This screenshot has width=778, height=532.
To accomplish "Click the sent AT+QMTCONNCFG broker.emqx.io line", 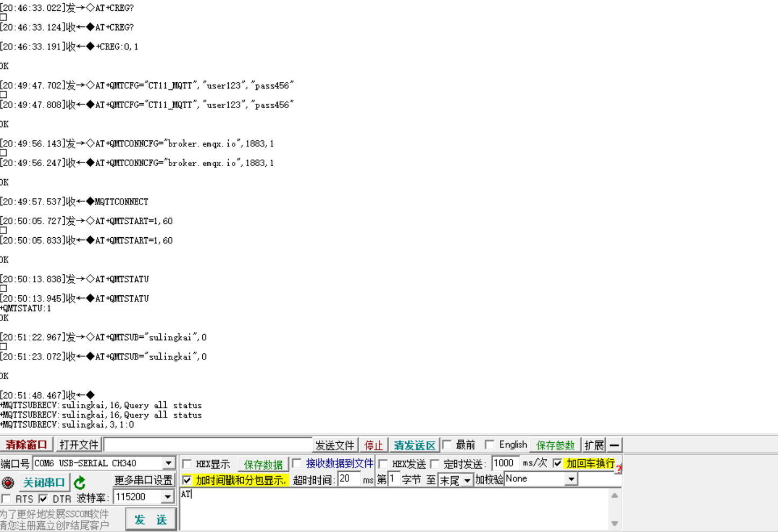I will coord(137,144).
